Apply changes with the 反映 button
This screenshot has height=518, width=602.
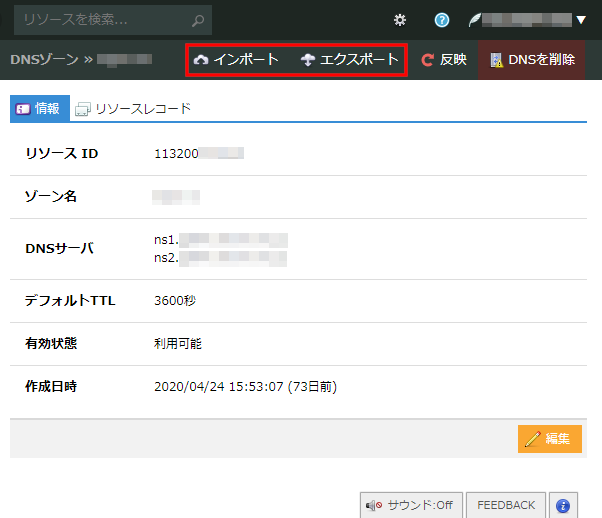(444, 60)
